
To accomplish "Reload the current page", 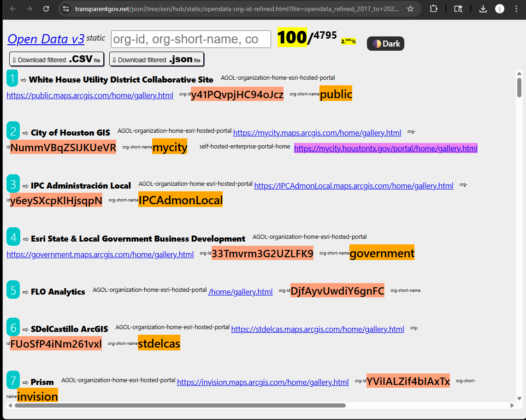I will (46, 9).
